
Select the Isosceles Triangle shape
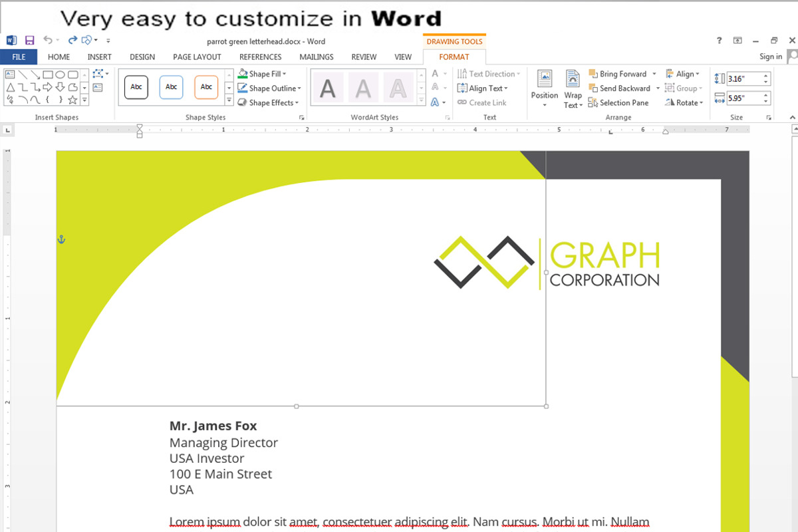pyautogui.click(x=11, y=87)
